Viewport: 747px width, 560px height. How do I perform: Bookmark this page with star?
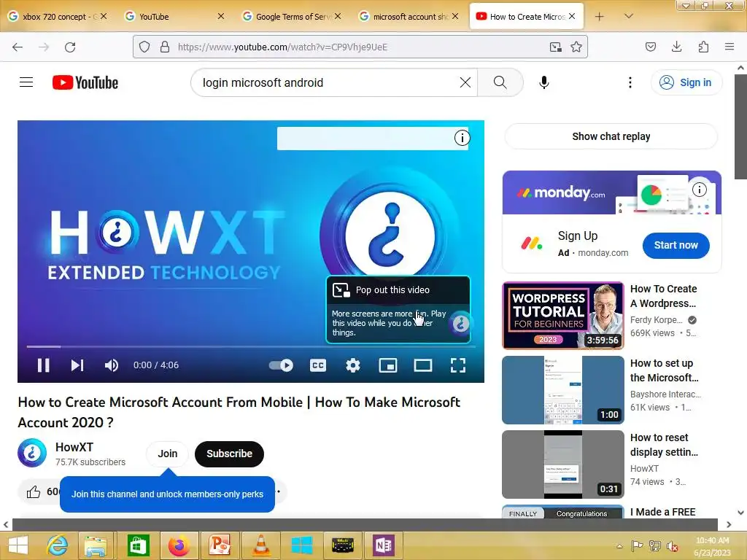point(576,47)
